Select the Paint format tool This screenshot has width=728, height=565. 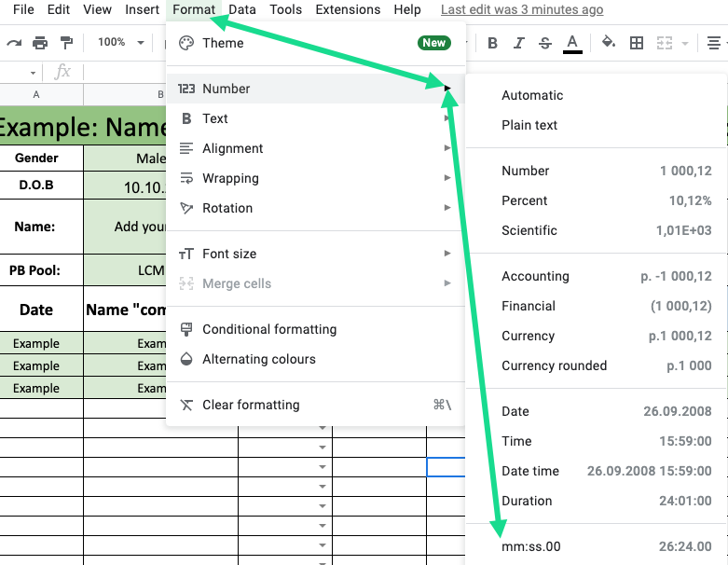point(66,43)
